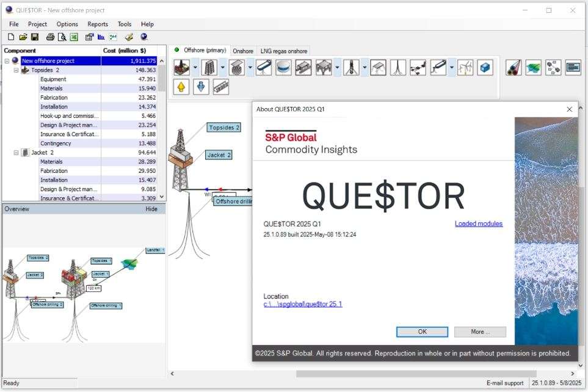Switch to the Onshore tab

(x=242, y=51)
